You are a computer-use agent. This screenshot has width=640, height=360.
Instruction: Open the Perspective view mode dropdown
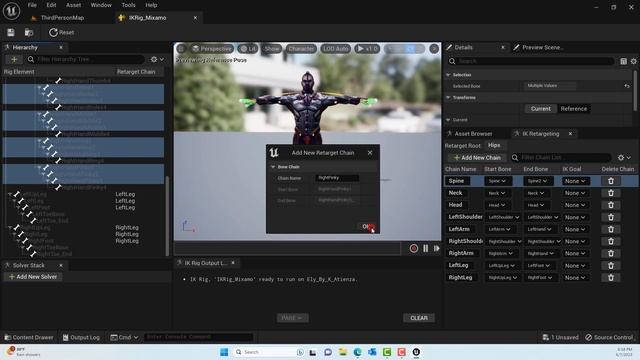[x=212, y=49]
